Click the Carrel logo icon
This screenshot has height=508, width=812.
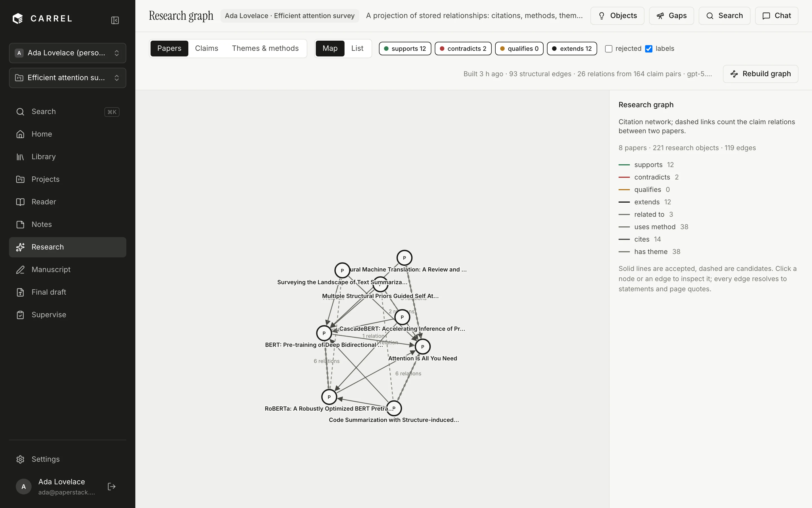(x=18, y=18)
